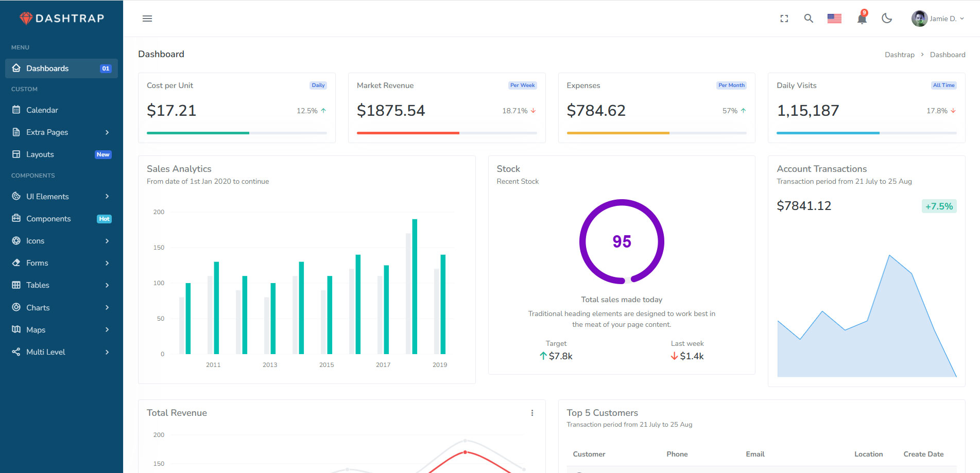980x473 pixels.
Task: Click the blue Daily Visits progress bar
Action: [x=828, y=133]
